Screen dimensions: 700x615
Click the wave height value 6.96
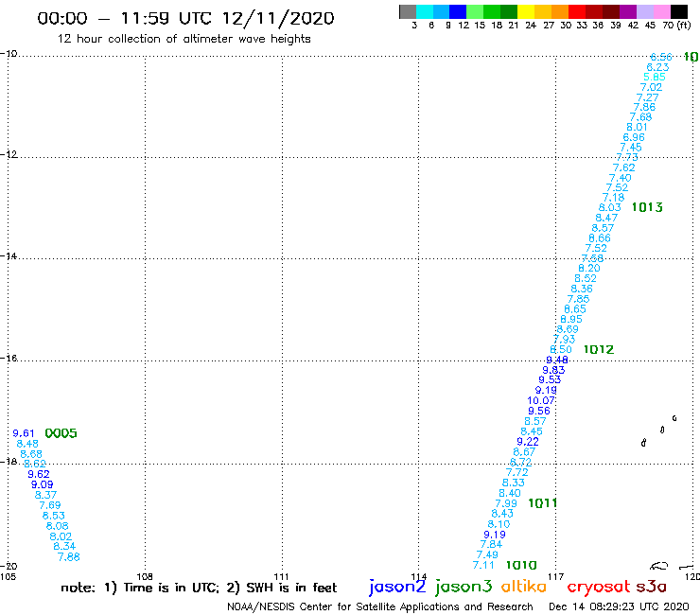pos(634,137)
